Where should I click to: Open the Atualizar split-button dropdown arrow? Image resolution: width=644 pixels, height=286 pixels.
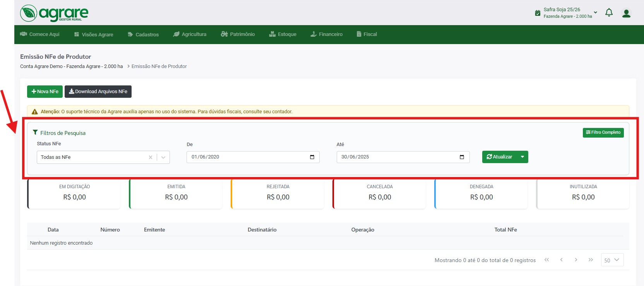522,157
